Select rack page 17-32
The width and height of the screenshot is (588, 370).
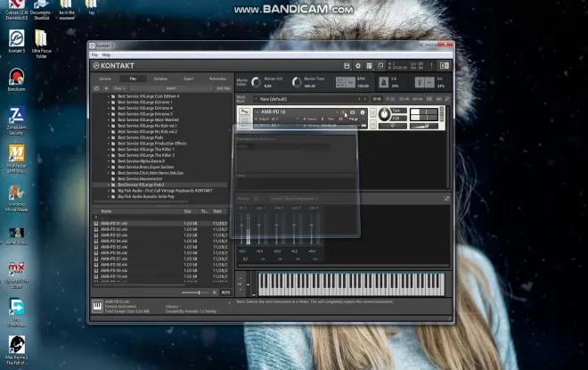(x=390, y=99)
